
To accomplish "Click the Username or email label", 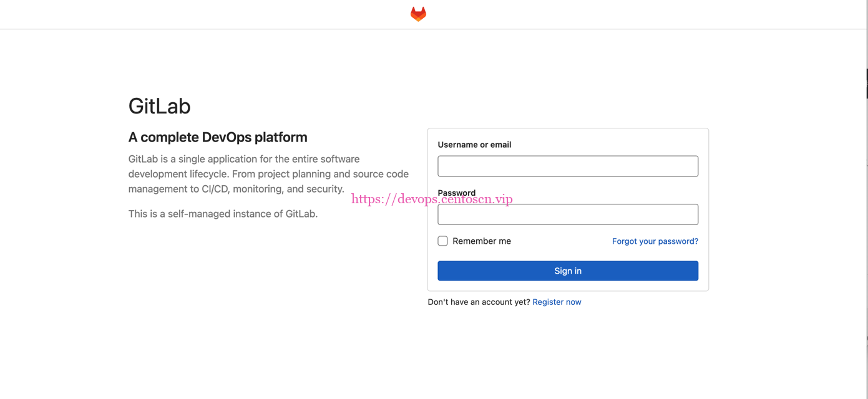I will [474, 145].
